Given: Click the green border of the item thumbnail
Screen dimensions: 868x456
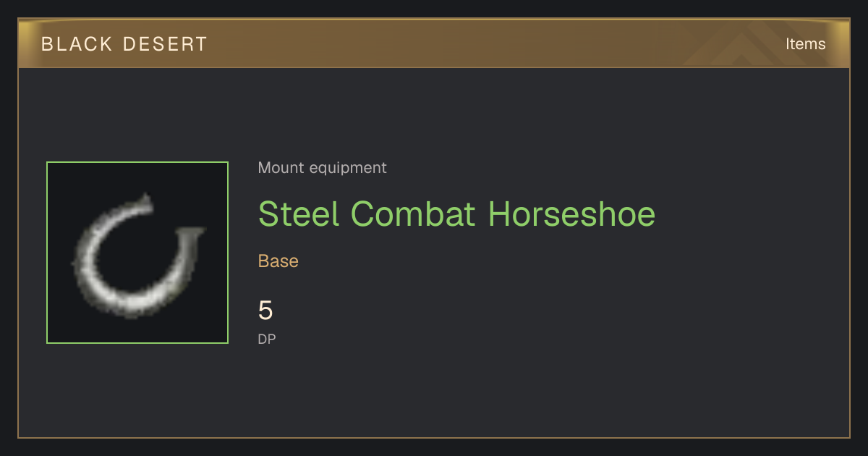Looking at the screenshot, I should 137,162.
